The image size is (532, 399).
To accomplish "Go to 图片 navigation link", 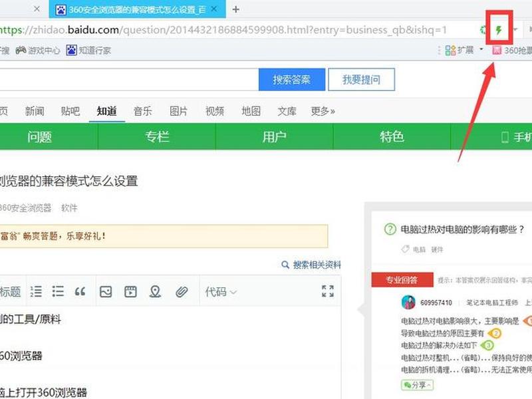I will click(x=178, y=111).
